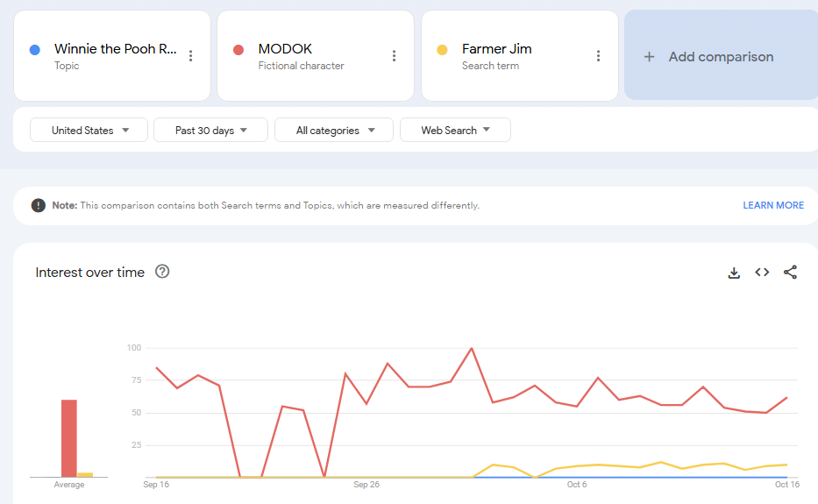The image size is (818, 504).
Task: Click blue dot of Winnie the Pooh term
Action: click(35, 50)
